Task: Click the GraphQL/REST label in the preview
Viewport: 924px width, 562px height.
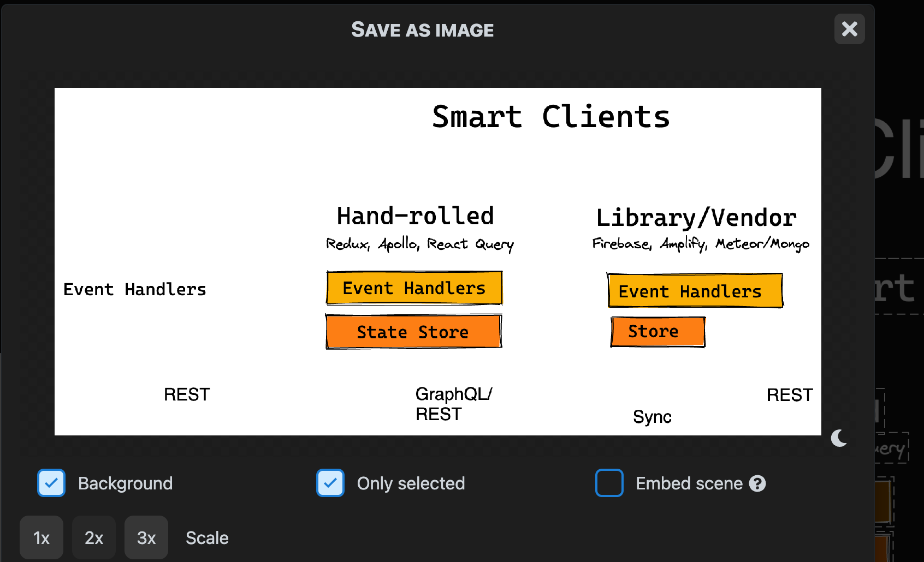Action: 454,404
